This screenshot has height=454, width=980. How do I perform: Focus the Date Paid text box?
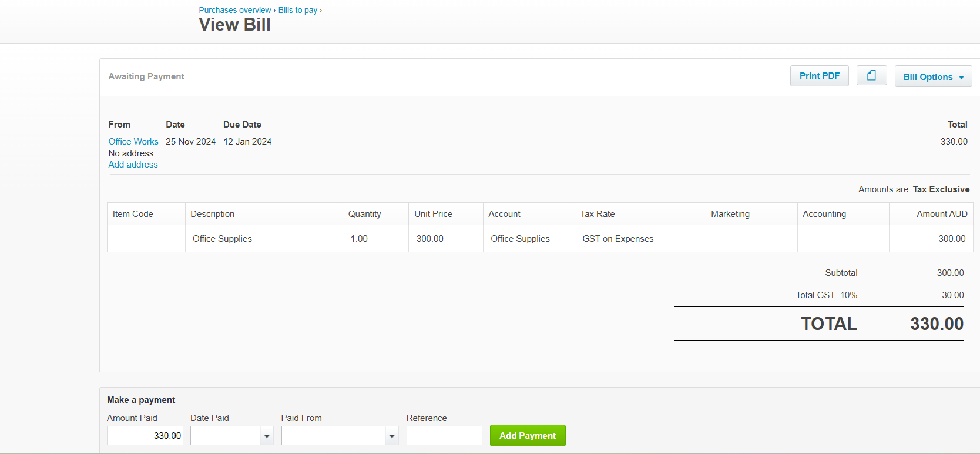click(225, 436)
